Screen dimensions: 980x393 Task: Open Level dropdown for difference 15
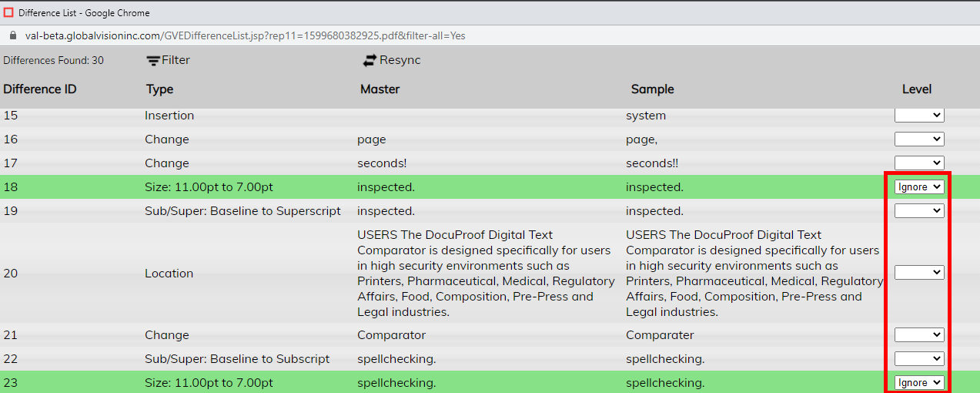(x=918, y=116)
